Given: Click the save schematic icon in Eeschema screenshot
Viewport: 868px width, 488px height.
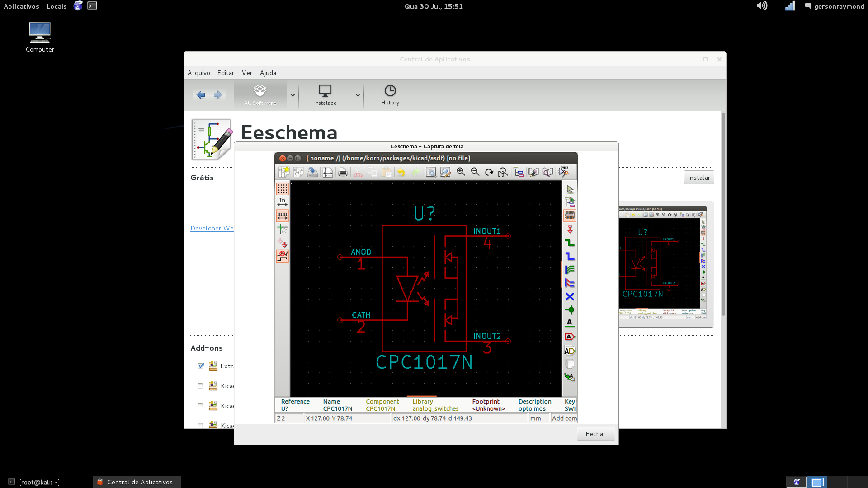Looking at the screenshot, I should [313, 172].
